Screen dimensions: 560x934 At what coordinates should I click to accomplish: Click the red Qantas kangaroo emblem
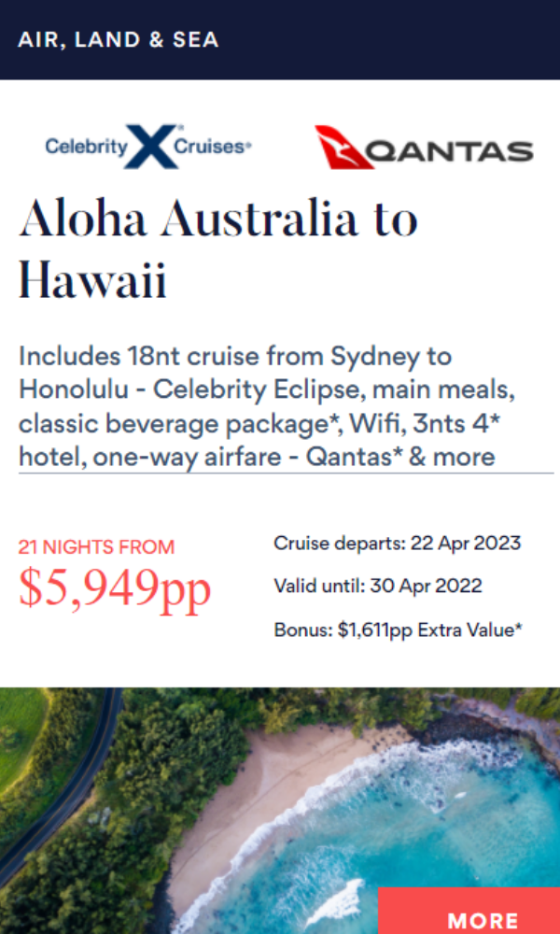344,148
